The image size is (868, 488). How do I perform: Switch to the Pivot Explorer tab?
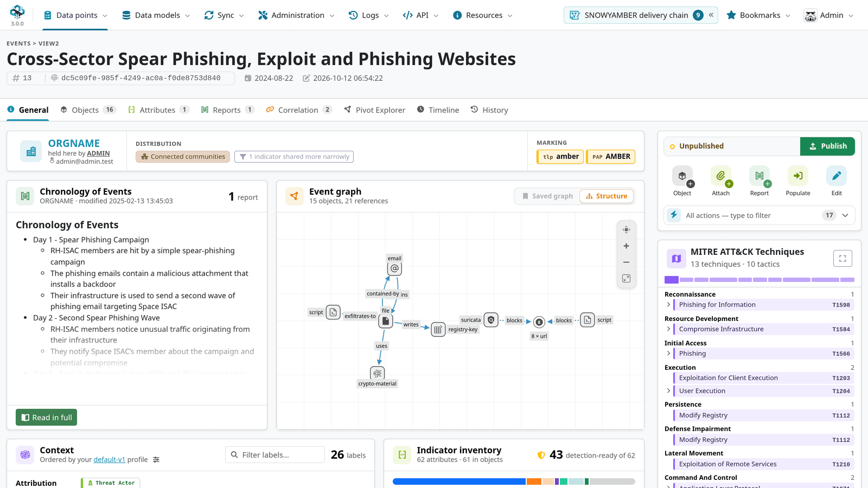(x=374, y=110)
